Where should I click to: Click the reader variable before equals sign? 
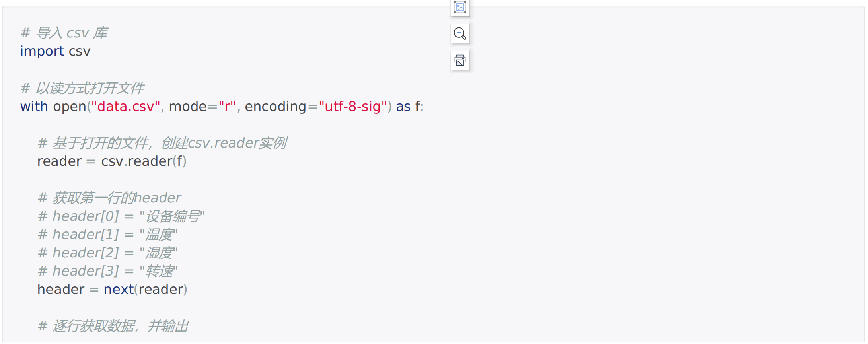59,161
